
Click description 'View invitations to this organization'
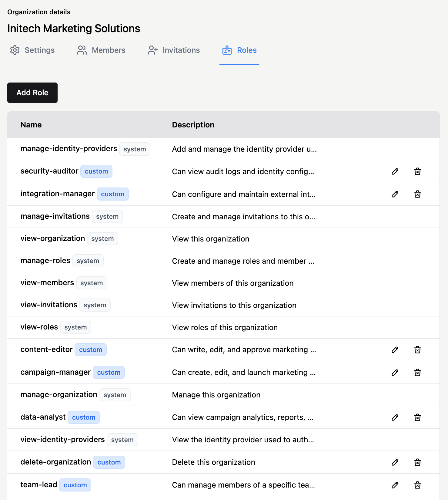234,305
